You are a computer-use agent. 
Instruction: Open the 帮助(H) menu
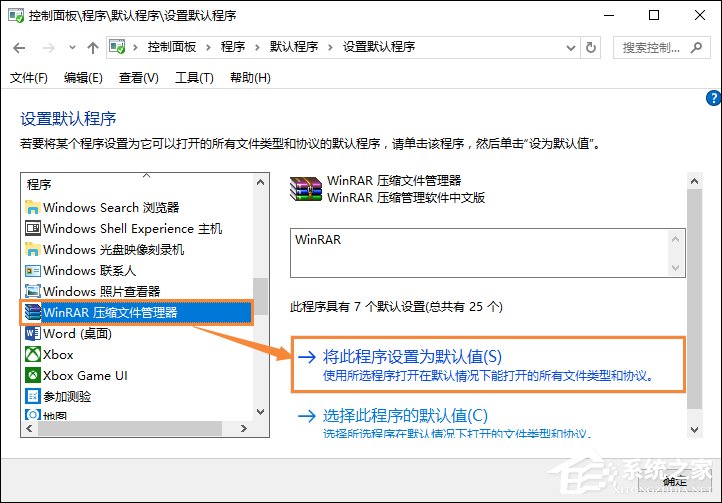click(250, 77)
